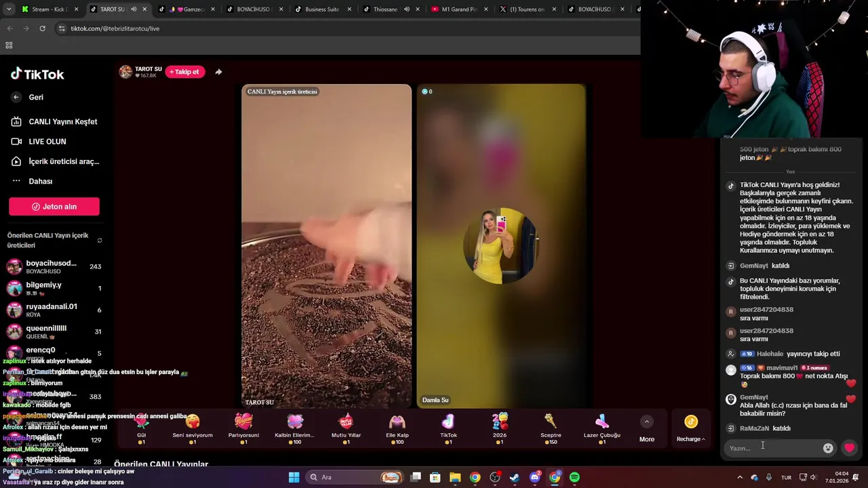The width and height of the screenshot is (868, 488).
Task: Open File Explorer from taskbar
Action: point(455,477)
